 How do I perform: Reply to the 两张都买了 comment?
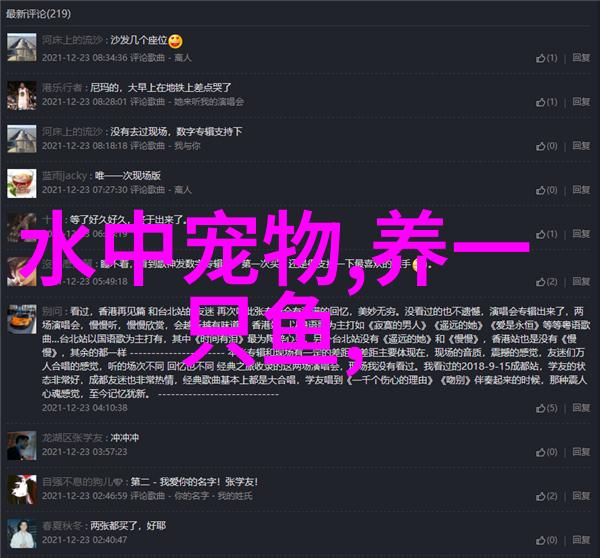point(581,540)
